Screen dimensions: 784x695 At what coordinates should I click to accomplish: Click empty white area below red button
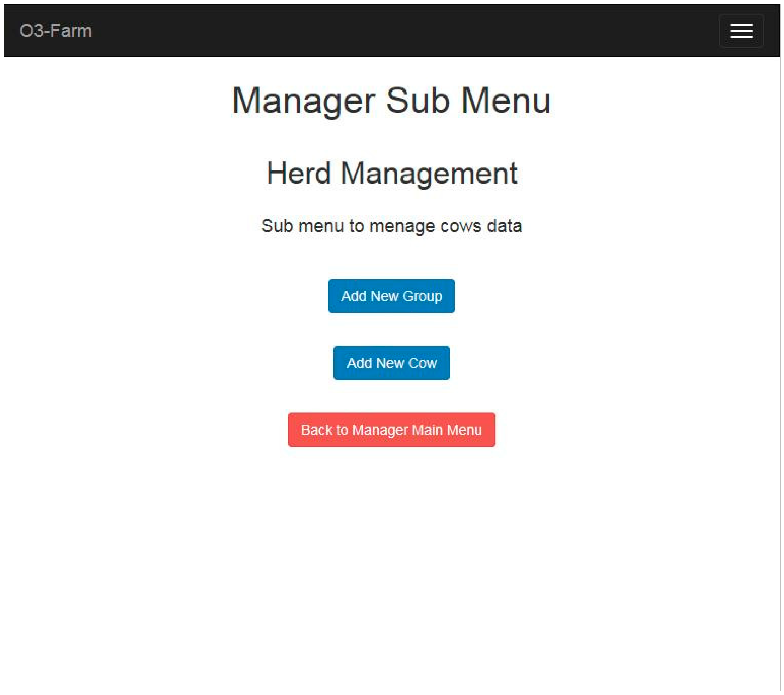[x=391, y=556]
